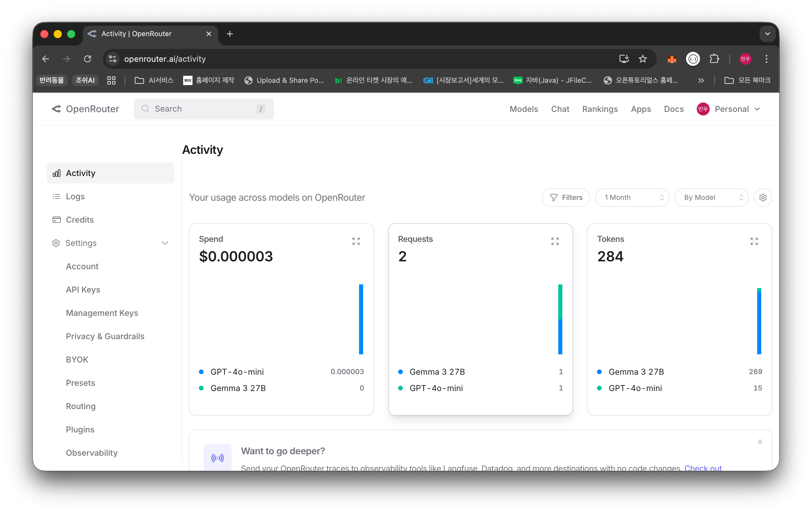Click the browser back arrow

(46, 59)
